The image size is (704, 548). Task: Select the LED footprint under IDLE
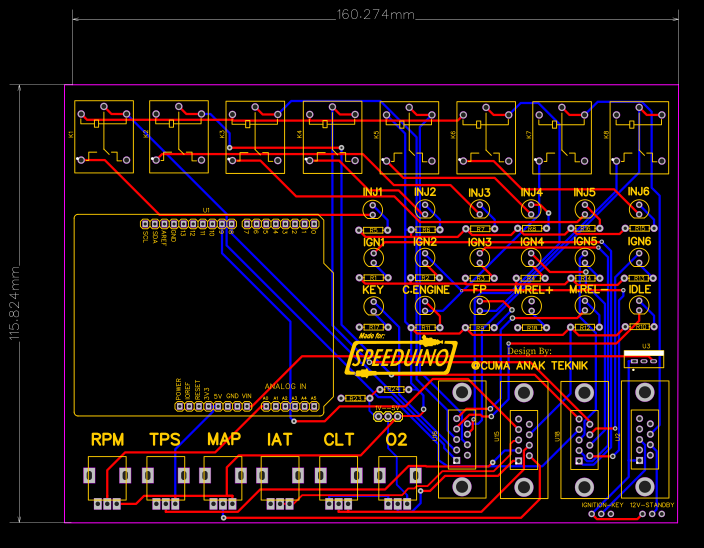pyautogui.click(x=639, y=306)
